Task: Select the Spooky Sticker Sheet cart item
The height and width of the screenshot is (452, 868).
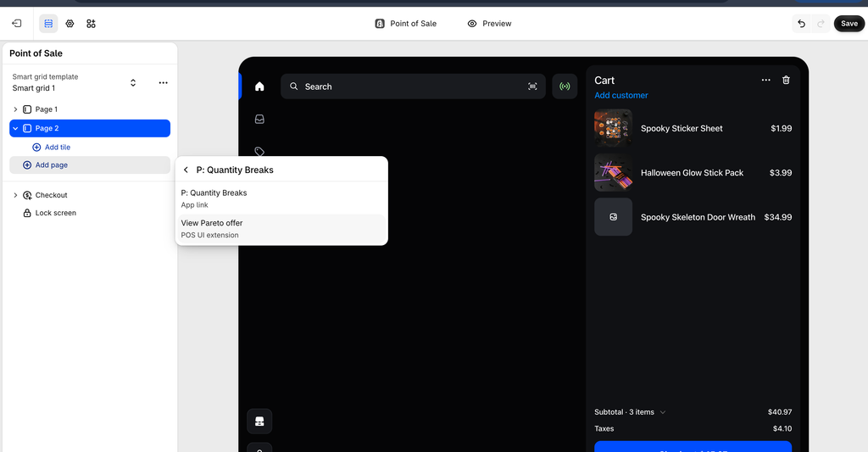Action: pos(693,128)
